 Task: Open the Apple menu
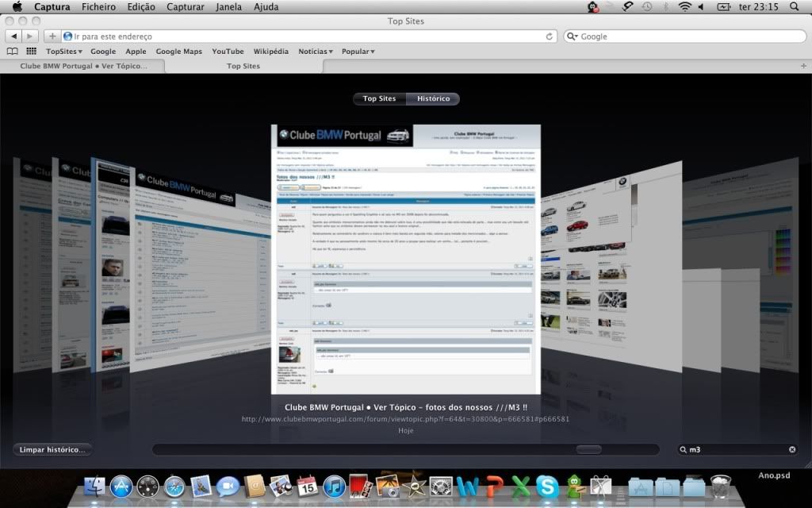(17, 6)
